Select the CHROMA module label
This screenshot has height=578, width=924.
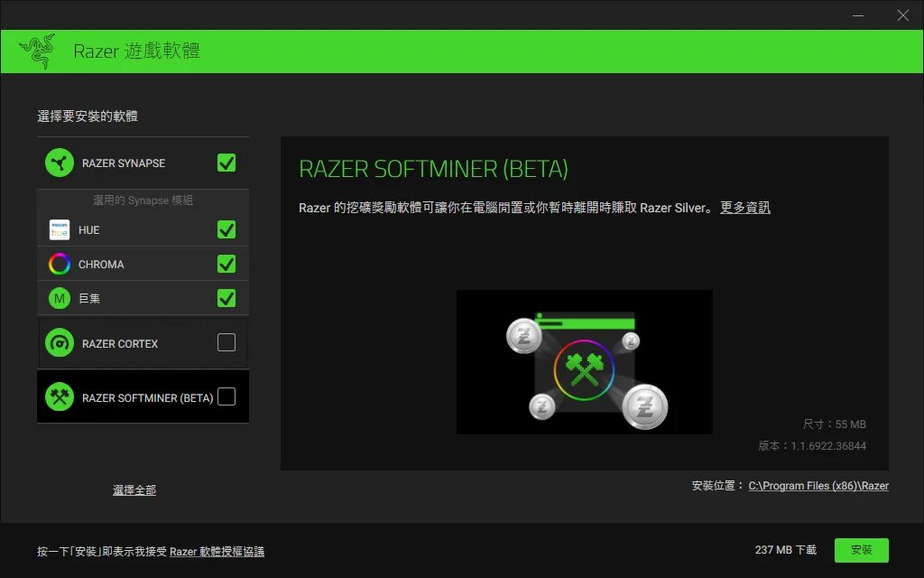coord(101,265)
